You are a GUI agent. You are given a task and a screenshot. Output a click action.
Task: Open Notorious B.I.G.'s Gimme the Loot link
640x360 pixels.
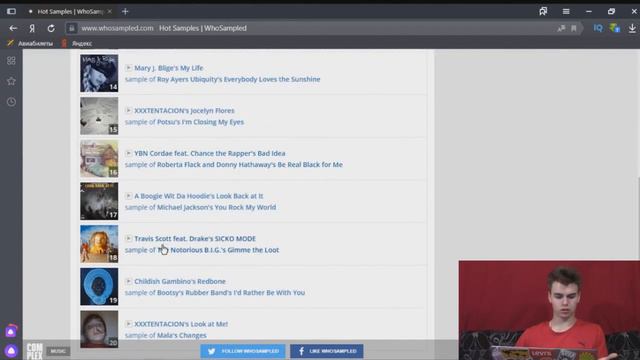(218, 250)
